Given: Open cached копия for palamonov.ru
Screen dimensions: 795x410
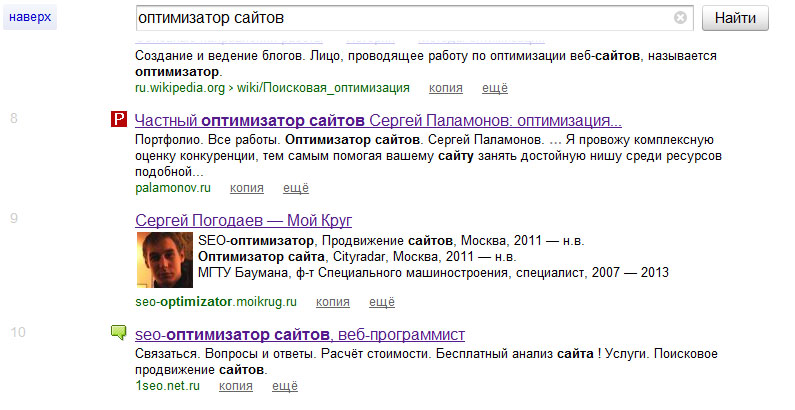Looking at the screenshot, I should (246, 187).
